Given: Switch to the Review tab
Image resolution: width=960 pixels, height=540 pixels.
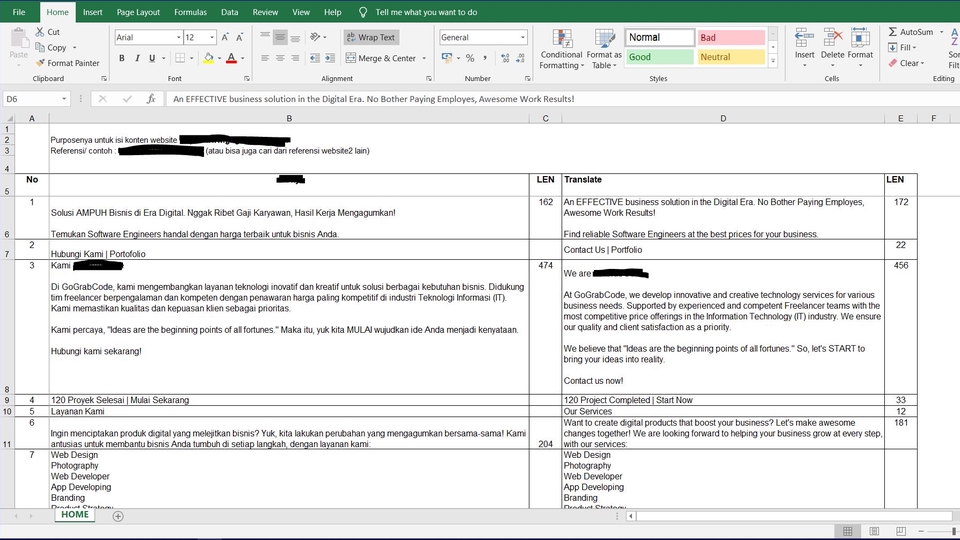Looking at the screenshot, I should coord(265,12).
